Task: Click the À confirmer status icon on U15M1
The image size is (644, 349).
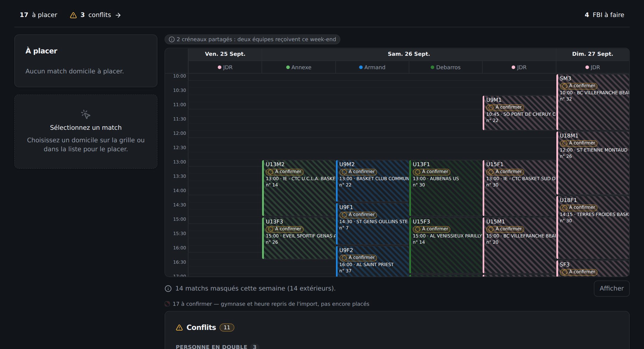Action: pos(491,229)
